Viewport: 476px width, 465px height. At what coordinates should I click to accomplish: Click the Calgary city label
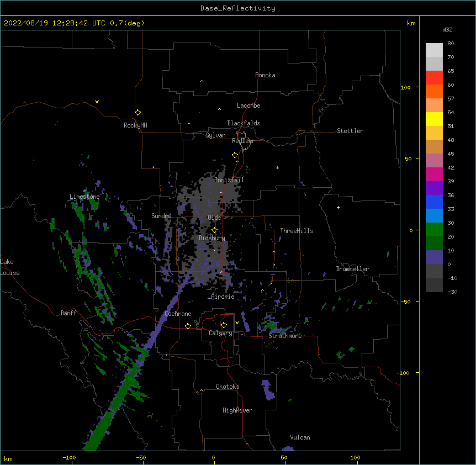point(221,333)
